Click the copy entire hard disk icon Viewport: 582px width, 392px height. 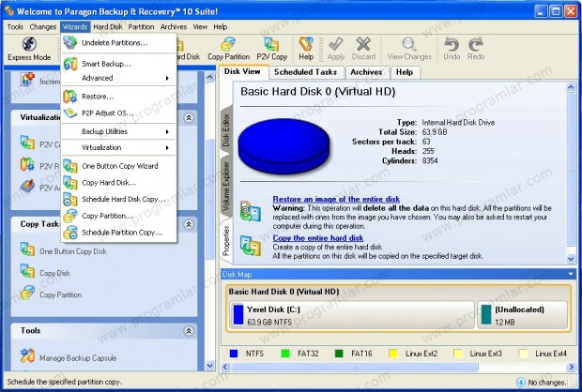(251, 246)
